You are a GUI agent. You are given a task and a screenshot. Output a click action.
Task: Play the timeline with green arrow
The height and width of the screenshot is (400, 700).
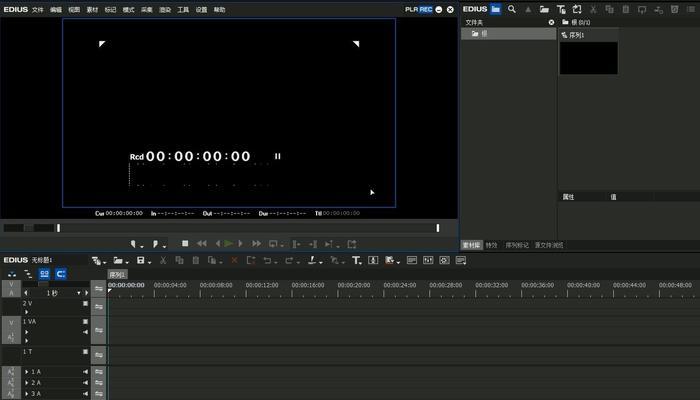(229, 243)
